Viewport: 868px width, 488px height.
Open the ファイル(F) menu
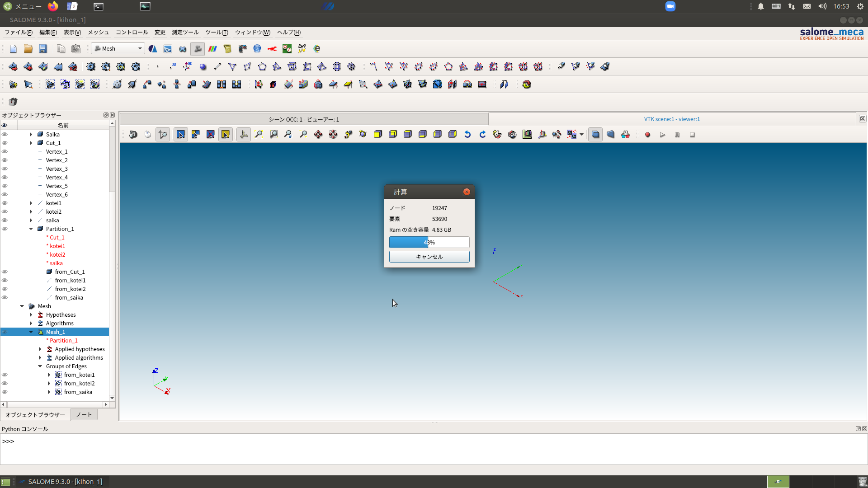(19, 33)
